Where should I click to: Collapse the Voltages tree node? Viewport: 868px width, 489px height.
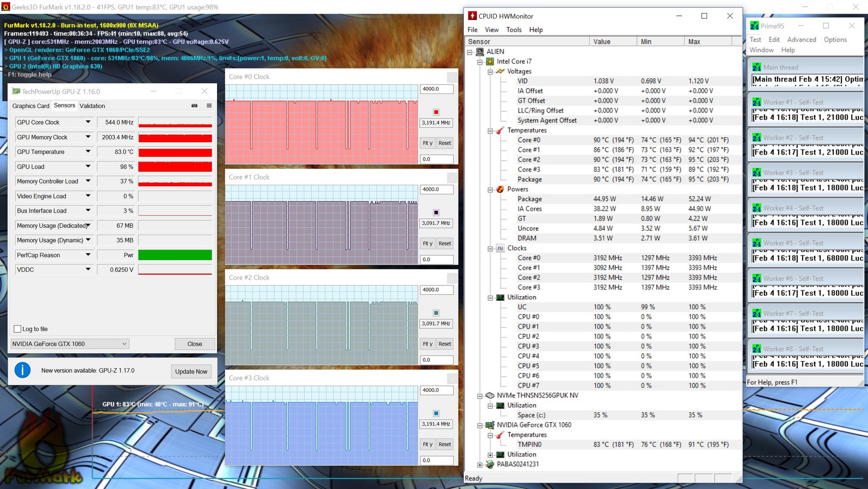[x=490, y=71]
